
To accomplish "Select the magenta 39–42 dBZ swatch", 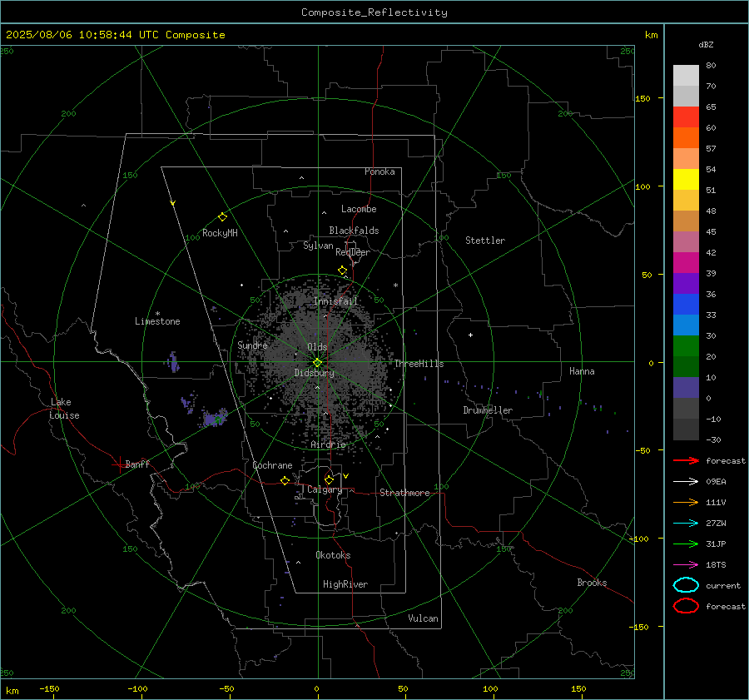I will click(686, 263).
